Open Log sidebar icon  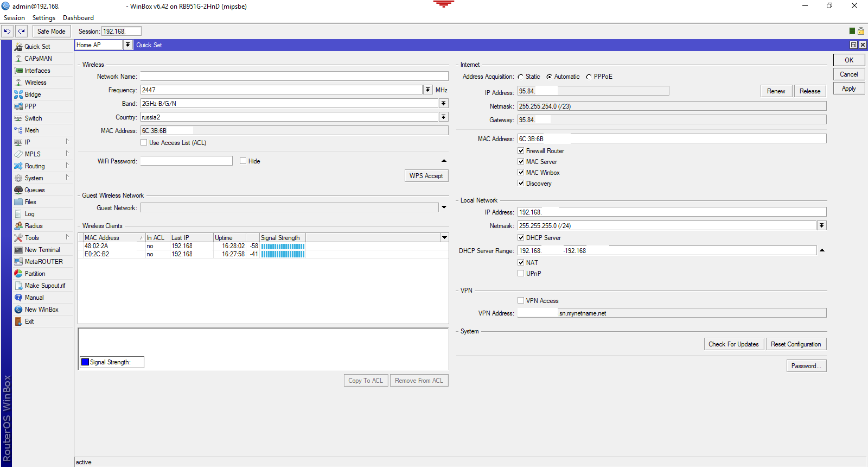[x=18, y=214]
